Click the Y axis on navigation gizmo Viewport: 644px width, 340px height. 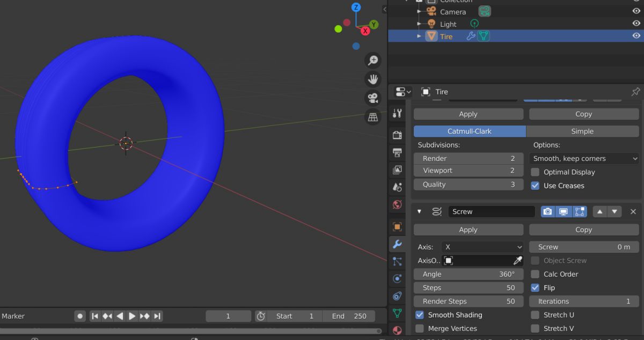tap(374, 24)
